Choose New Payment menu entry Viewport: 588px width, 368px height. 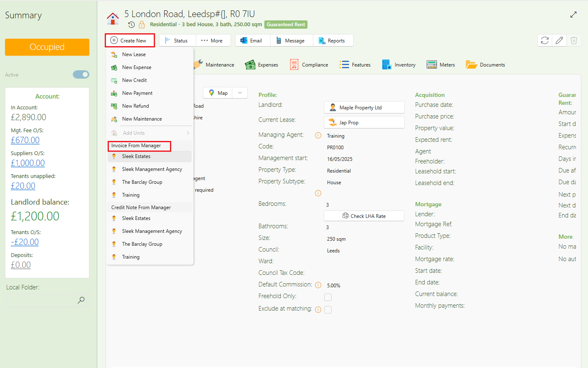150,93
